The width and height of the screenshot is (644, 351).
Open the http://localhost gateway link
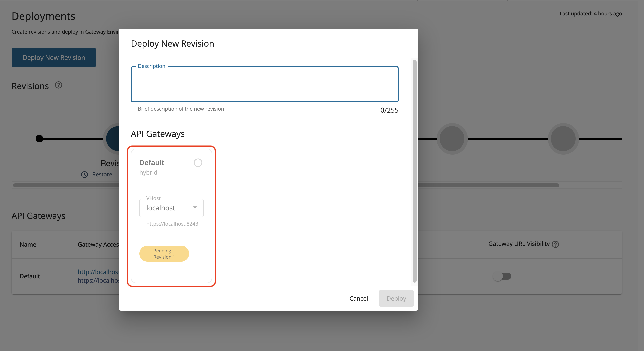pos(98,272)
